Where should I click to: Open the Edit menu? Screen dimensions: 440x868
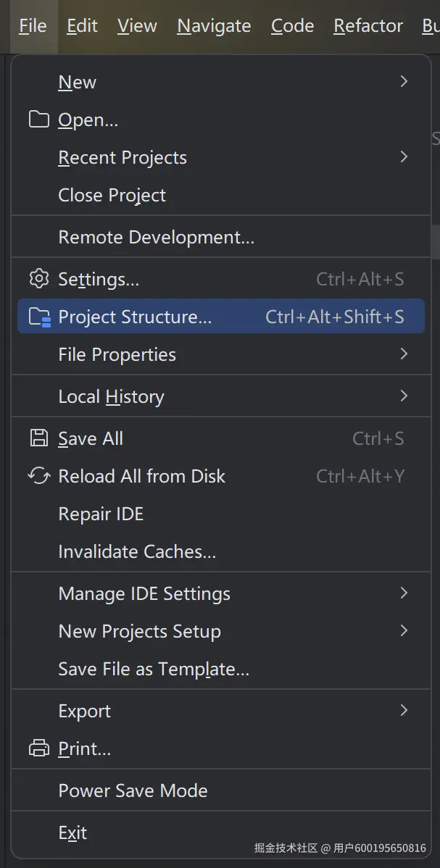(82, 26)
